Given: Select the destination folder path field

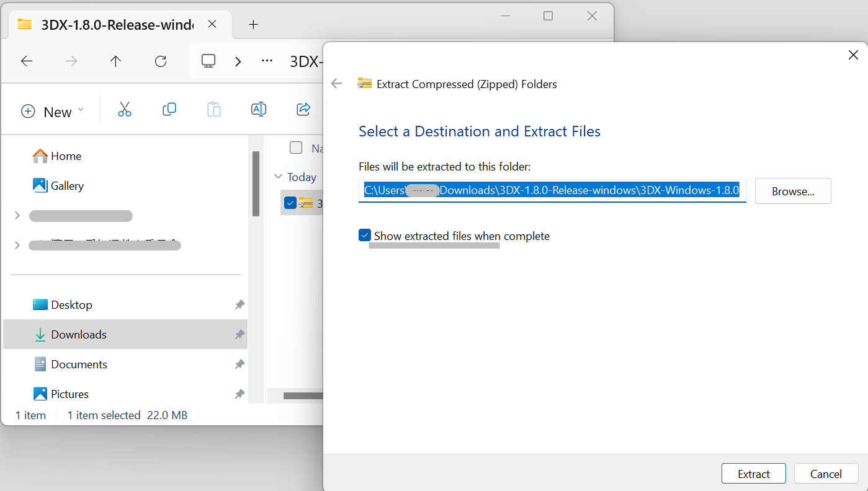Looking at the screenshot, I should tap(552, 190).
